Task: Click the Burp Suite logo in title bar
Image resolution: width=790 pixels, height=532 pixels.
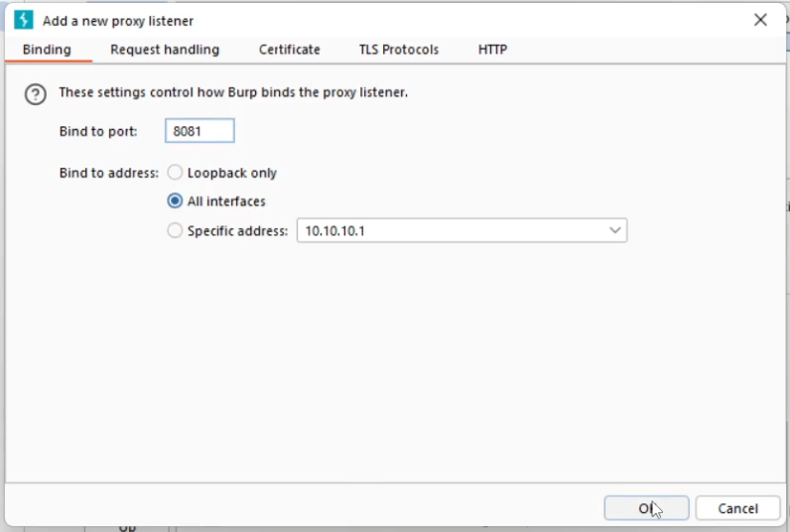Action: click(24, 20)
